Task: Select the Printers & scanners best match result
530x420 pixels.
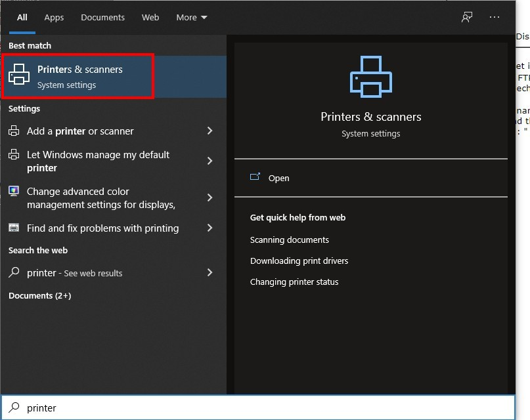Action: (x=114, y=77)
